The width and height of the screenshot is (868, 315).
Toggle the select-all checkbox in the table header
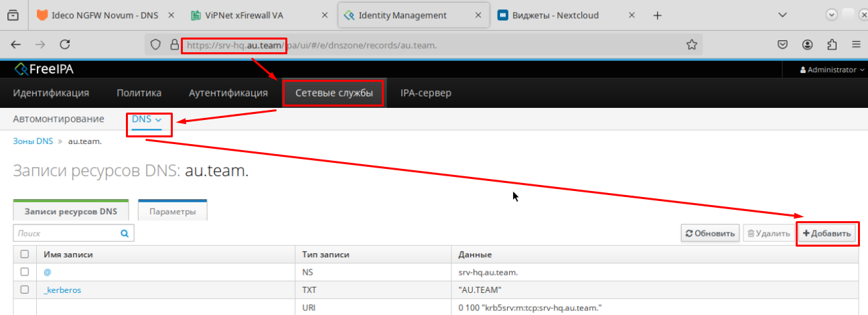25,255
